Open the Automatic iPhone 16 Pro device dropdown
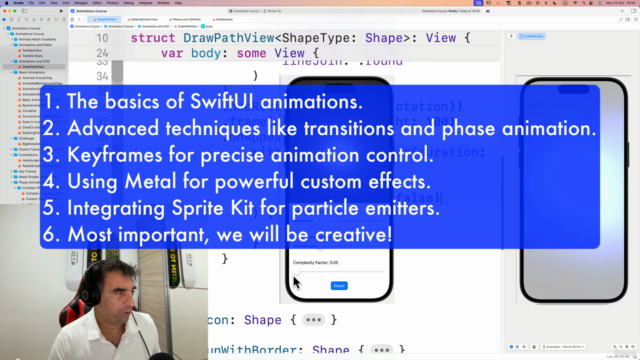The image size is (640, 360). [564, 347]
